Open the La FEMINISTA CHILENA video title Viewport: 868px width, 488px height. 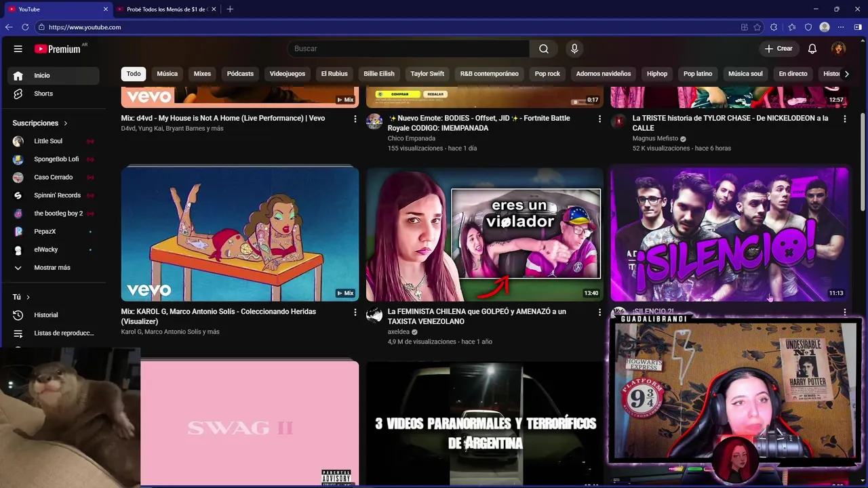point(477,317)
